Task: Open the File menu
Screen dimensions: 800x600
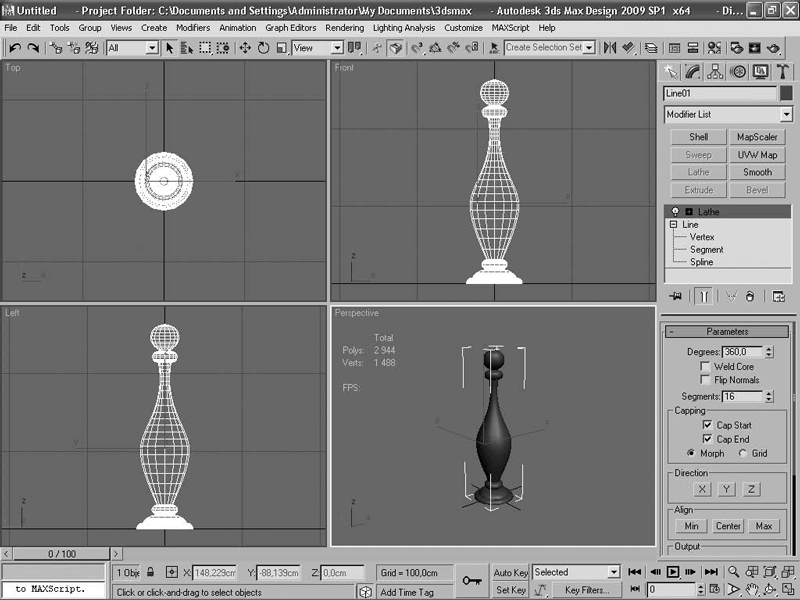Action: (x=10, y=28)
